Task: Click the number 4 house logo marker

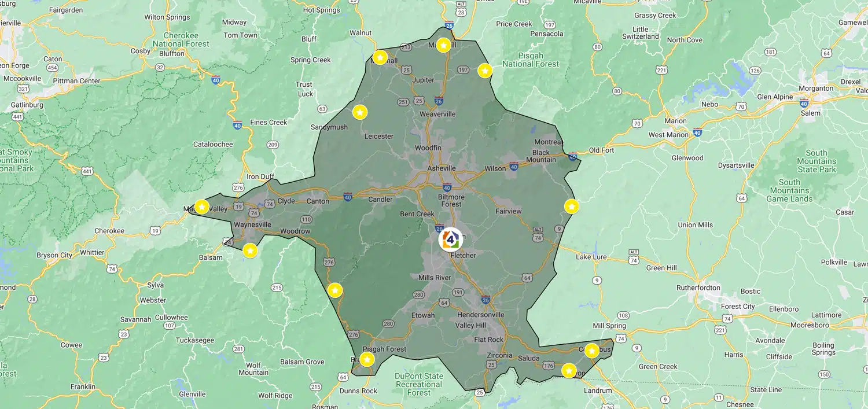Action: [451, 239]
